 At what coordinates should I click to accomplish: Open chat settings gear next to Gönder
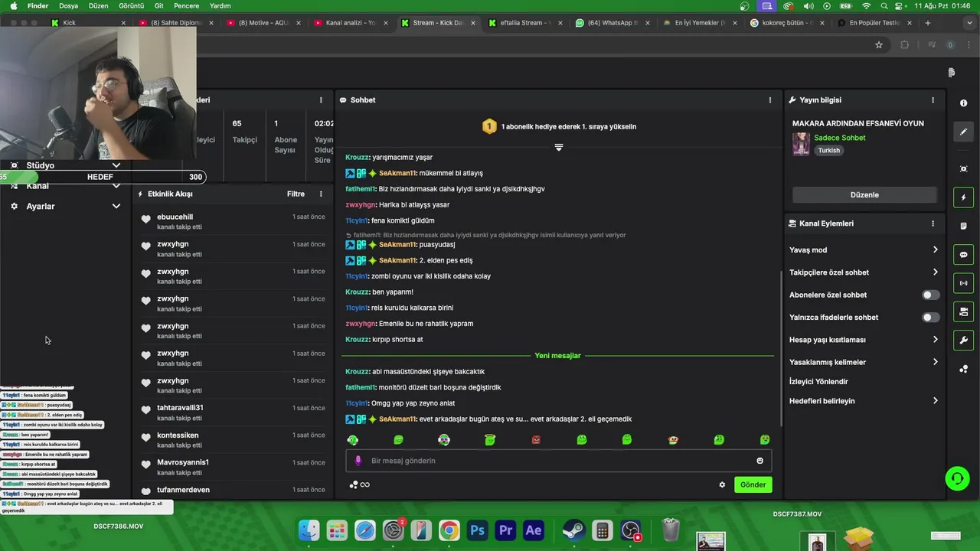click(x=722, y=484)
